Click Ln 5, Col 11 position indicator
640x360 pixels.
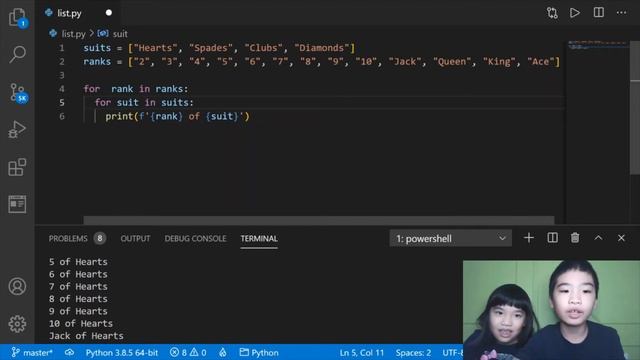362,353
